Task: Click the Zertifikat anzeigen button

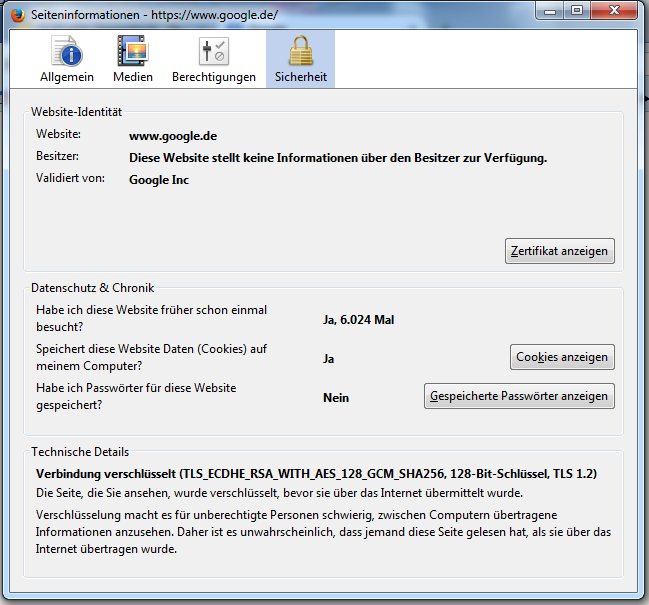Action: (560, 251)
